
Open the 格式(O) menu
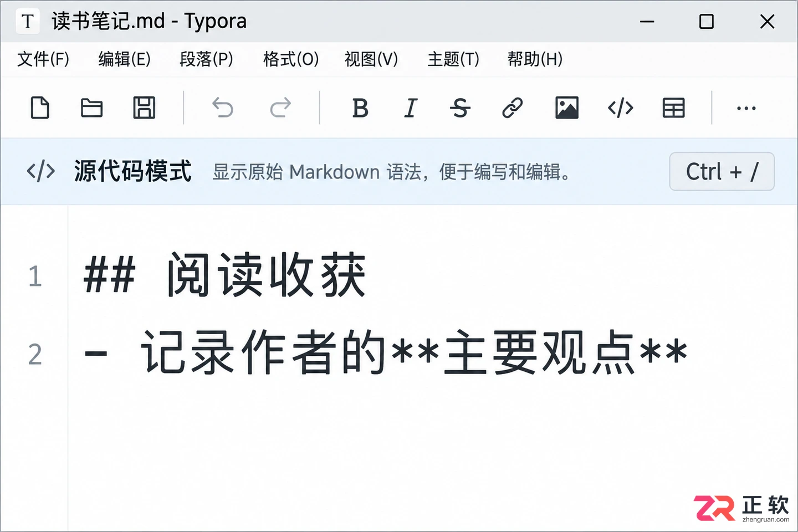[291, 59]
